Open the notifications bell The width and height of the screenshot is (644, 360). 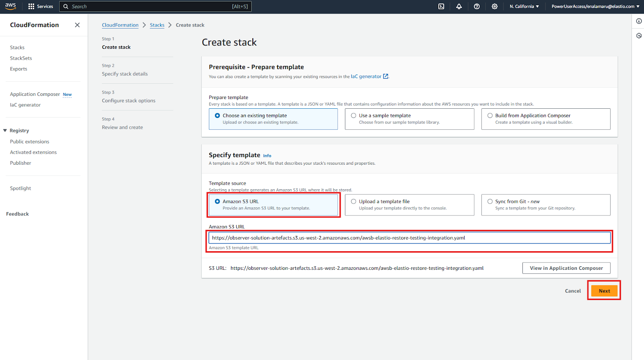click(x=459, y=6)
